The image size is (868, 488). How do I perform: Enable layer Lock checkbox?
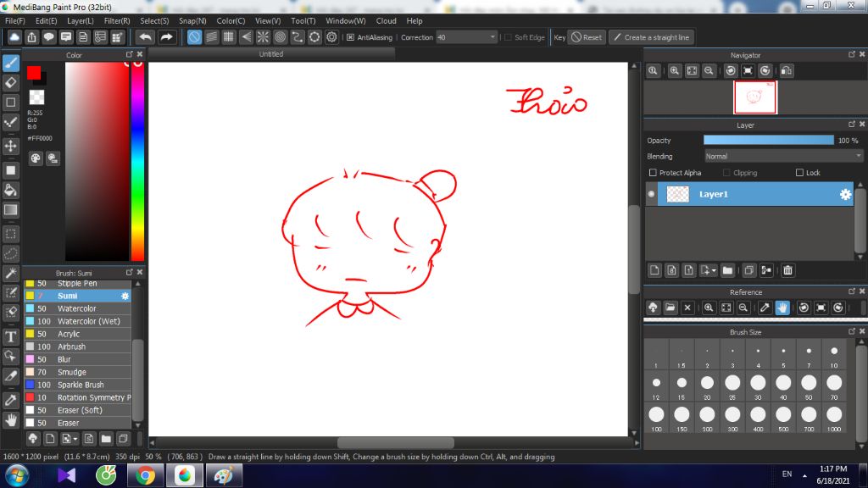point(799,173)
